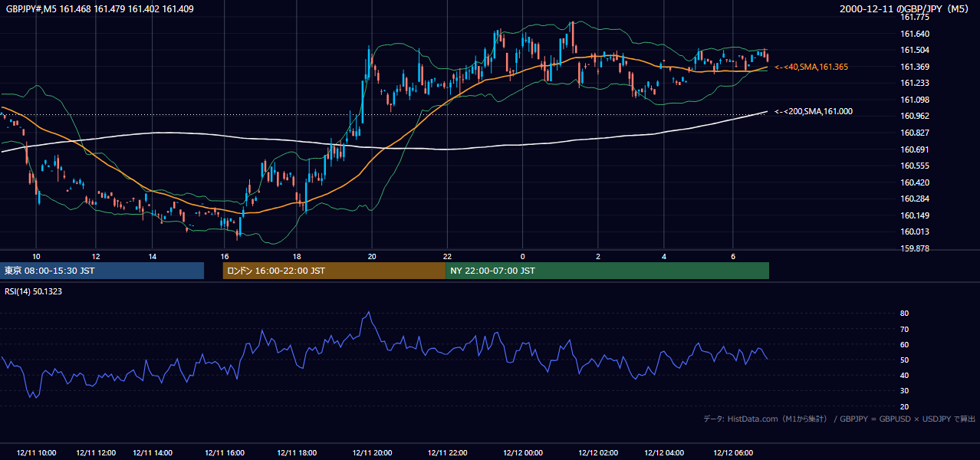The image size is (980, 460).
Task: Click hour label 6 under the price chart
Action: click(x=734, y=256)
